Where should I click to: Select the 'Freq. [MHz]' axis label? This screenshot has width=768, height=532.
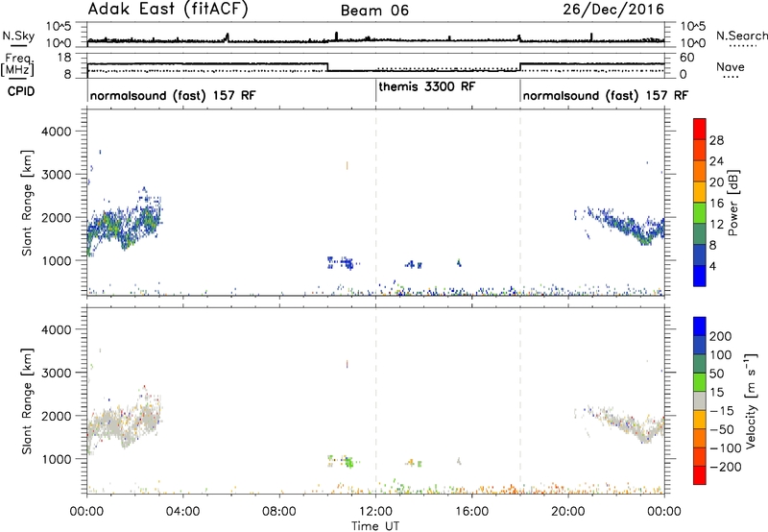tap(17, 65)
